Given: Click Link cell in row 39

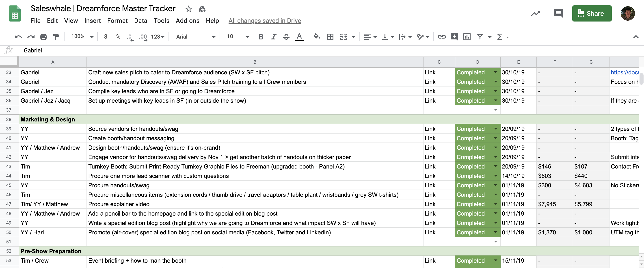Looking at the screenshot, I should coord(439,129).
